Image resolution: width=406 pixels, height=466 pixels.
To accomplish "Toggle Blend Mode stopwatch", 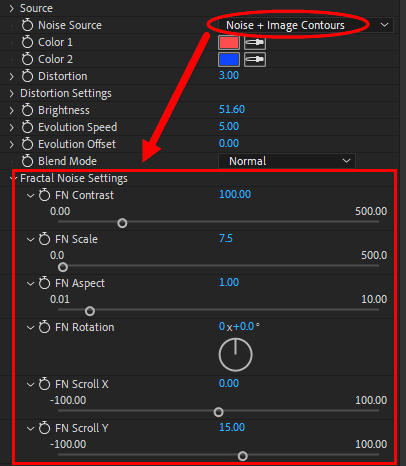I will pos(27,161).
